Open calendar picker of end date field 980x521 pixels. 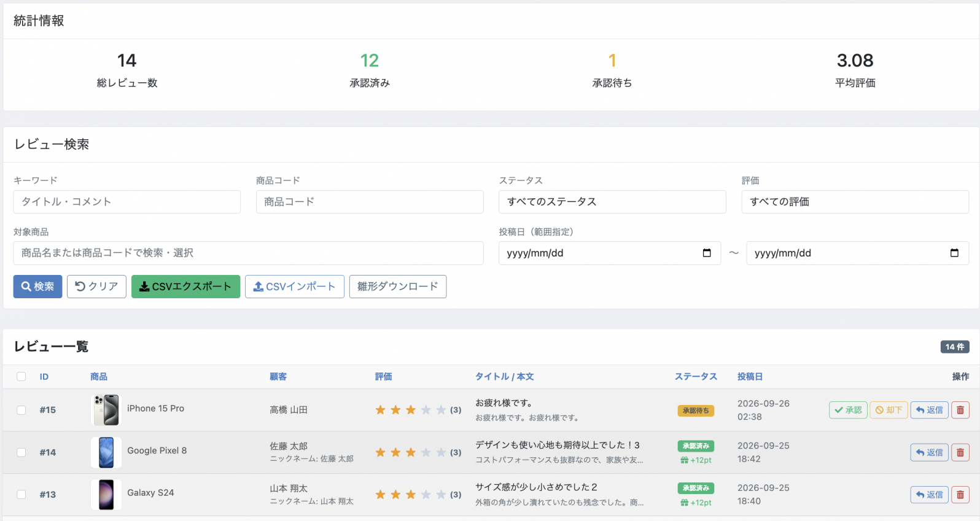click(954, 253)
